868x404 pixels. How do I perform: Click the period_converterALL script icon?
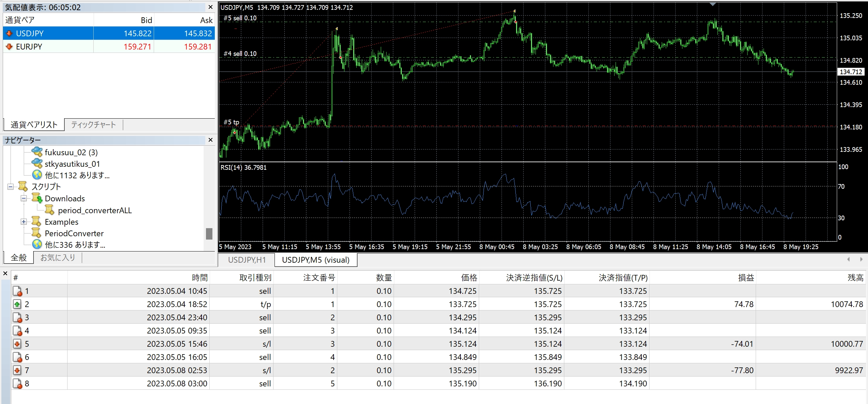pos(50,210)
